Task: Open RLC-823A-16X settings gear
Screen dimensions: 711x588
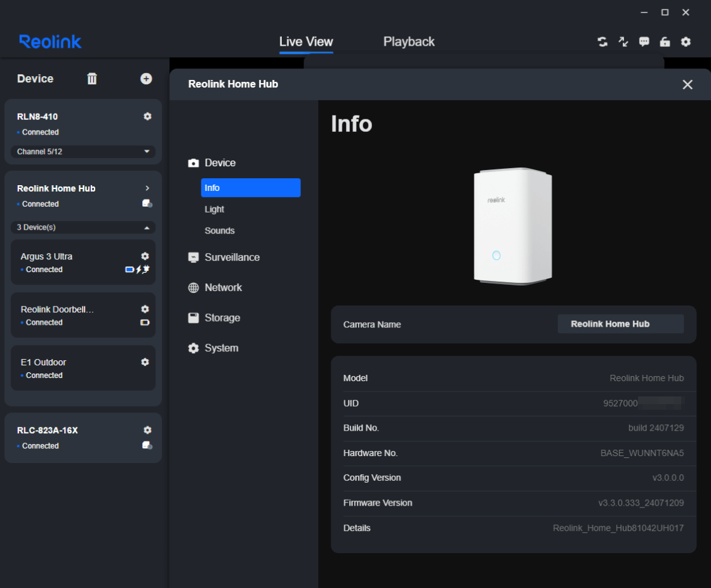Action: (x=147, y=430)
